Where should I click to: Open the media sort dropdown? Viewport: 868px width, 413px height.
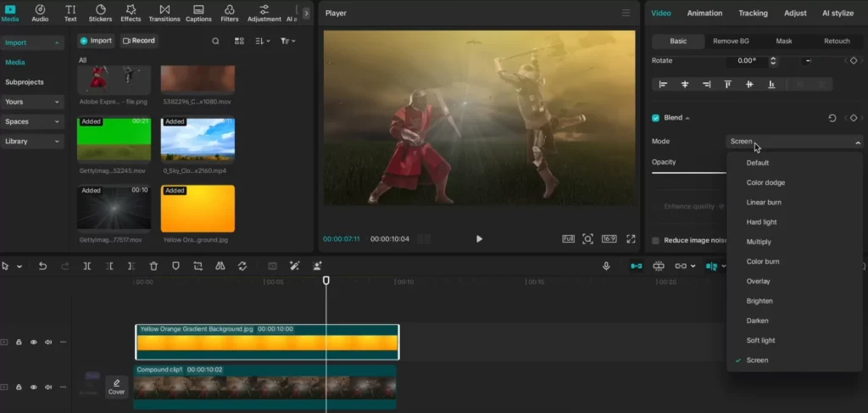pyautogui.click(x=263, y=41)
